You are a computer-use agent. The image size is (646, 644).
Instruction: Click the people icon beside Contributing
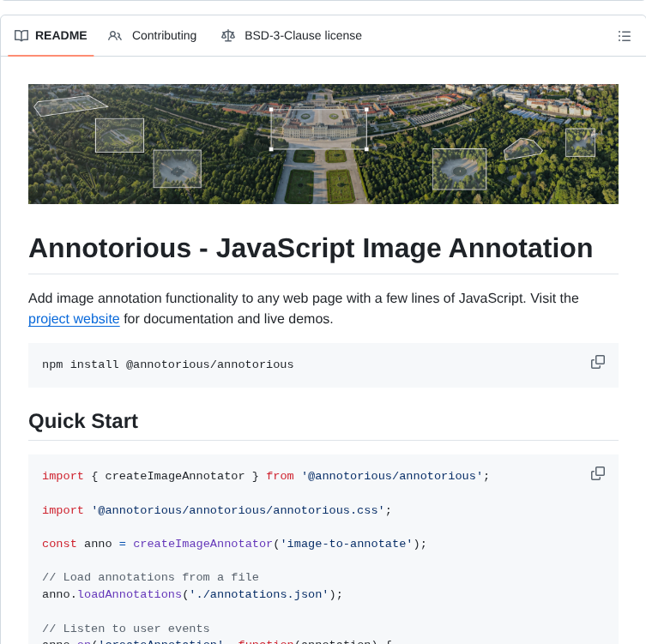pos(115,36)
